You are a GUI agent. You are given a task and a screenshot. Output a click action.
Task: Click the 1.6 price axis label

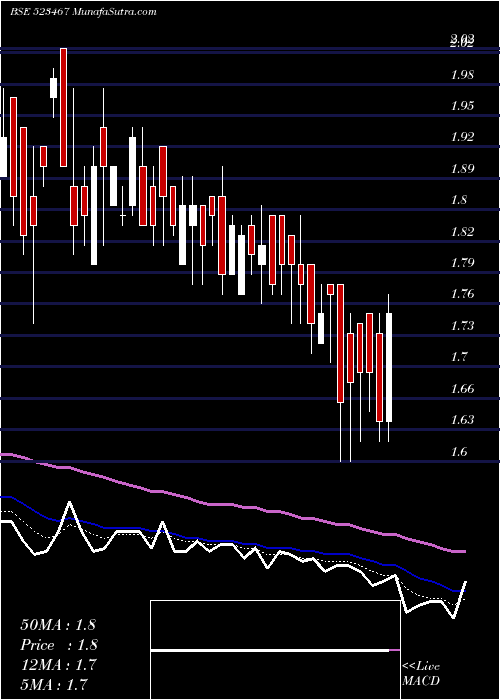click(x=458, y=451)
